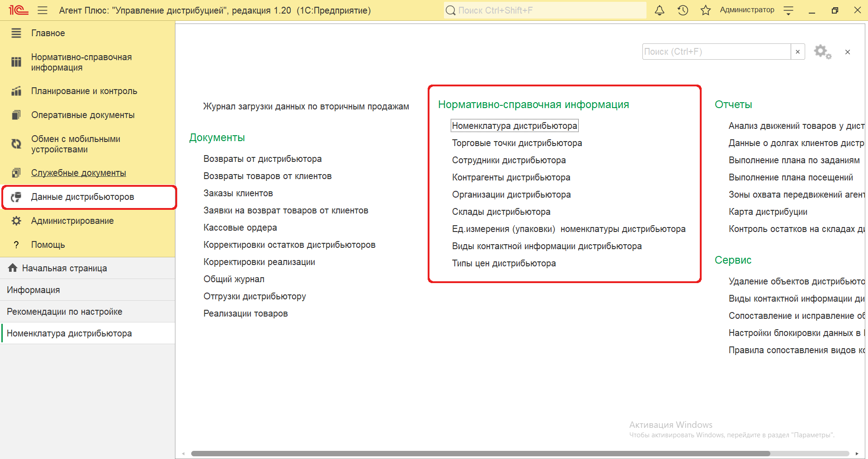Click the Данные дистрибьюторов sidebar icon
This screenshot has height=459, width=868.
(x=16, y=197)
